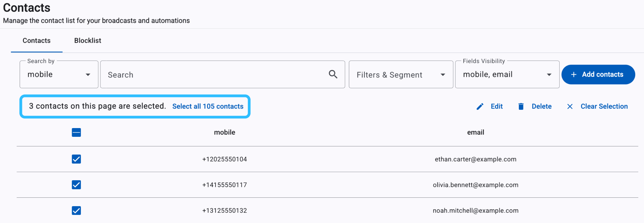Click the Clear Selection text button
The height and width of the screenshot is (223, 644).
(x=604, y=106)
